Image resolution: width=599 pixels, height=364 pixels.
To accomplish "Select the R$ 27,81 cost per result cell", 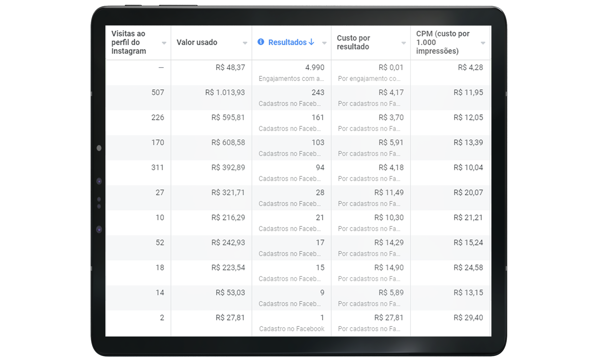I will (x=389, y=318).
